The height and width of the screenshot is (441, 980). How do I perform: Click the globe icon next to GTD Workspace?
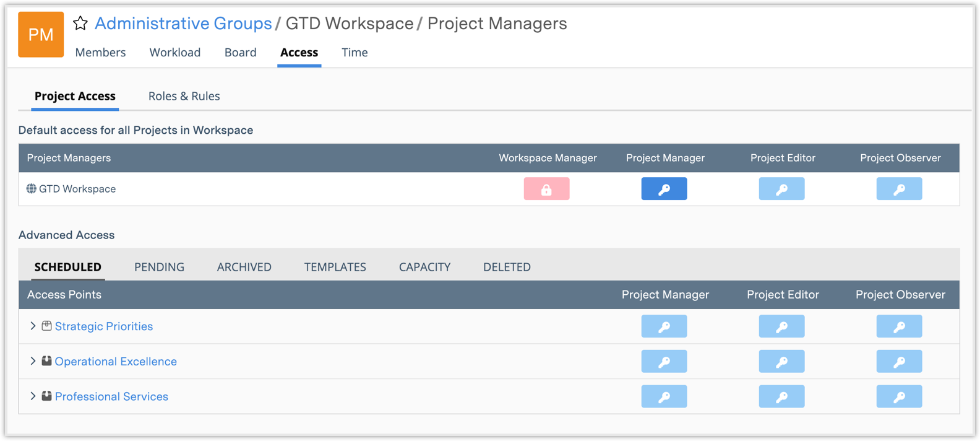click(31, 189)
